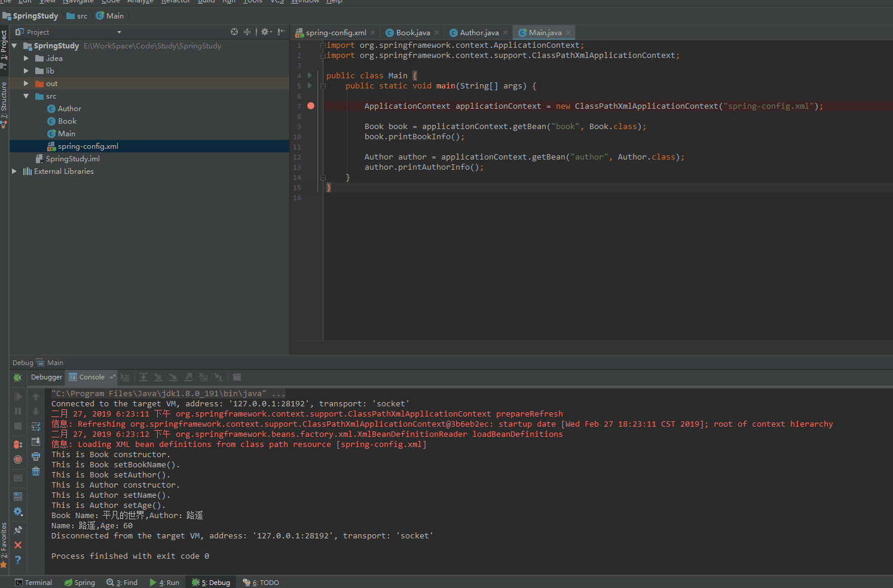This screenshot has width=893, height=588.
Task: Click the Rerun Main debug bug icon
Action: click(18, 378)
